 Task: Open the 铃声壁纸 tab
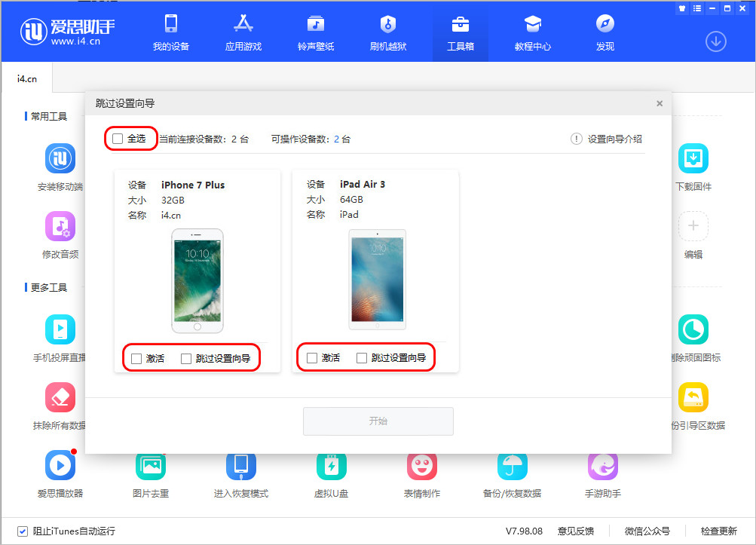[x=315, y=32]
